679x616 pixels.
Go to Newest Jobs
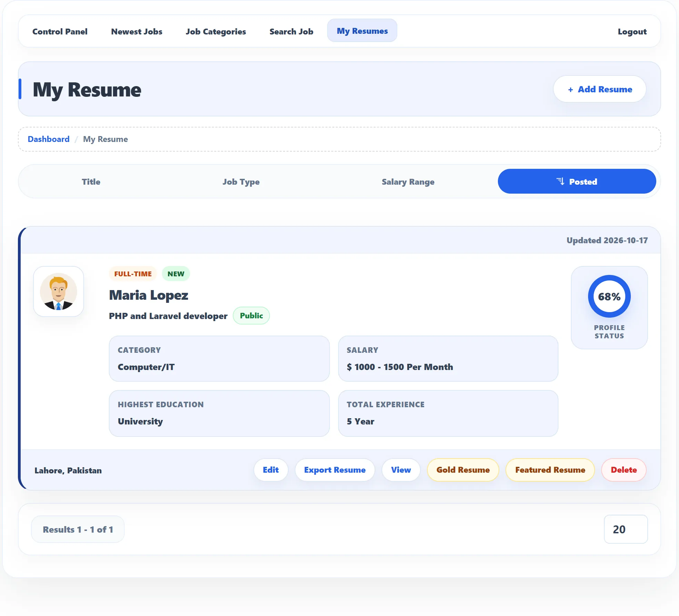pyautogui.click(x=137, y=31)
